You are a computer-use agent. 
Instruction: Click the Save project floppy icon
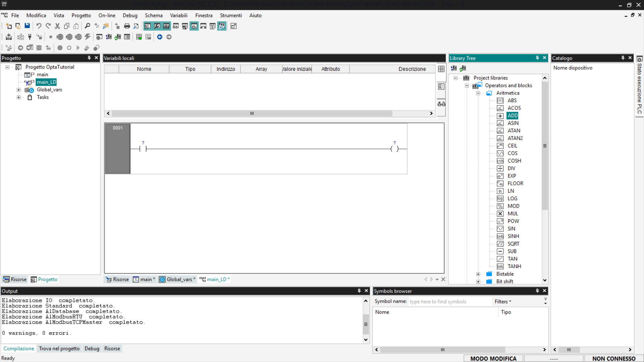point(27,26)
